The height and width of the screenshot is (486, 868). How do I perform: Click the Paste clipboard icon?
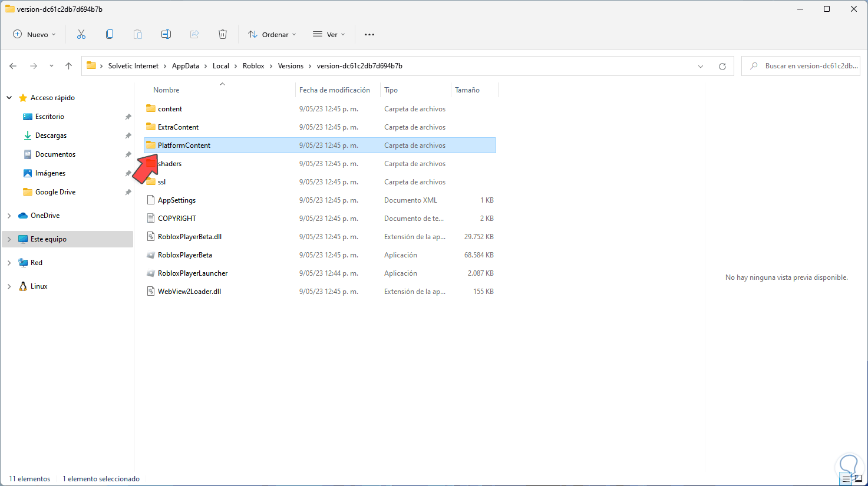tap(138, 34)
